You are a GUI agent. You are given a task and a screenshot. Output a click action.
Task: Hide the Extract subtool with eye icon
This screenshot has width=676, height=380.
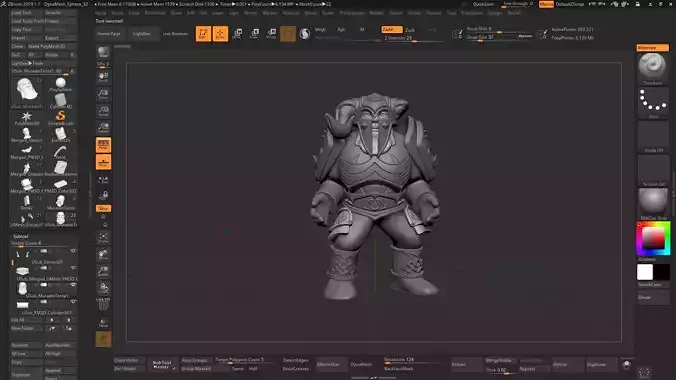pos(73,251)
